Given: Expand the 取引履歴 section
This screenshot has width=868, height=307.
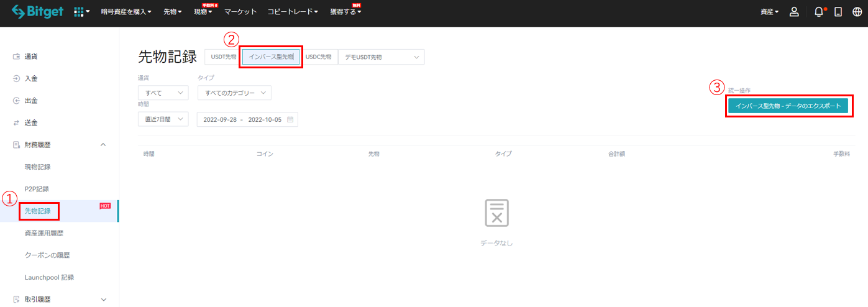Looking at the screenshot, I should pos(103,299).
